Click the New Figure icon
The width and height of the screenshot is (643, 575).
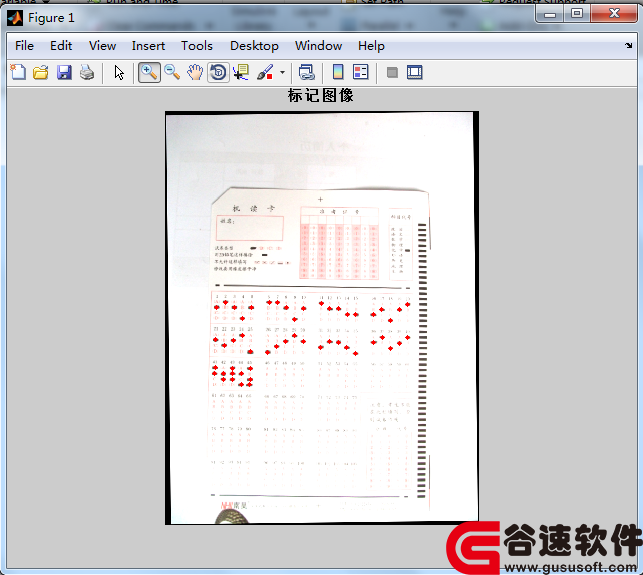(18, 72)
